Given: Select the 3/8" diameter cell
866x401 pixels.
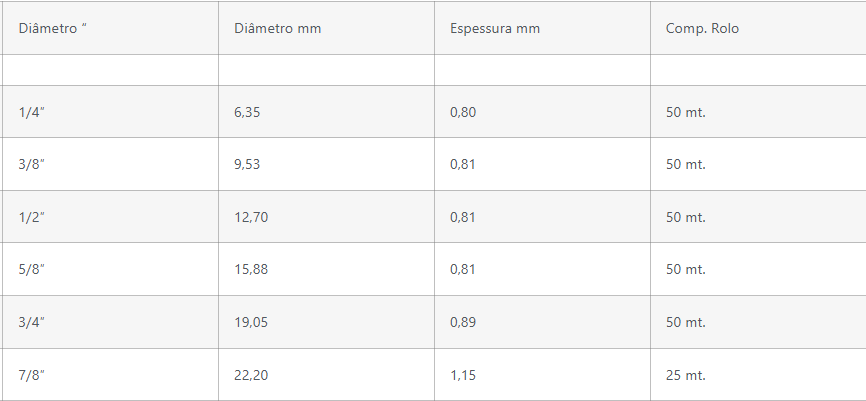Looking at the screenshot, I should (x=32, y=164).
